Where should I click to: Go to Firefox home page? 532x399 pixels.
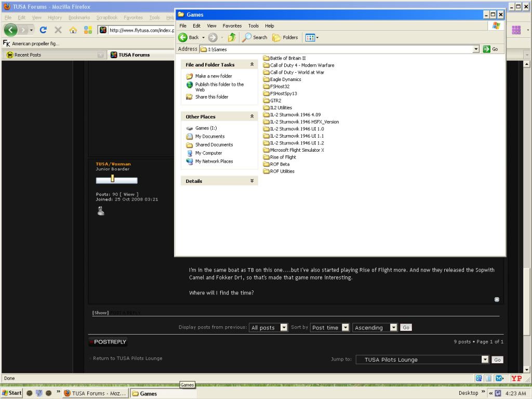click(73, 30)
